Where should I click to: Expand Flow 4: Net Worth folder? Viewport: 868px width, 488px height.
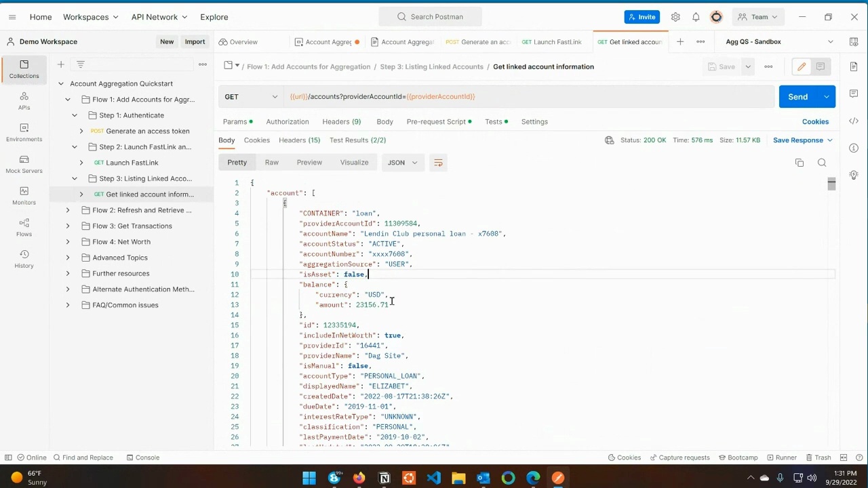point(68,242)
